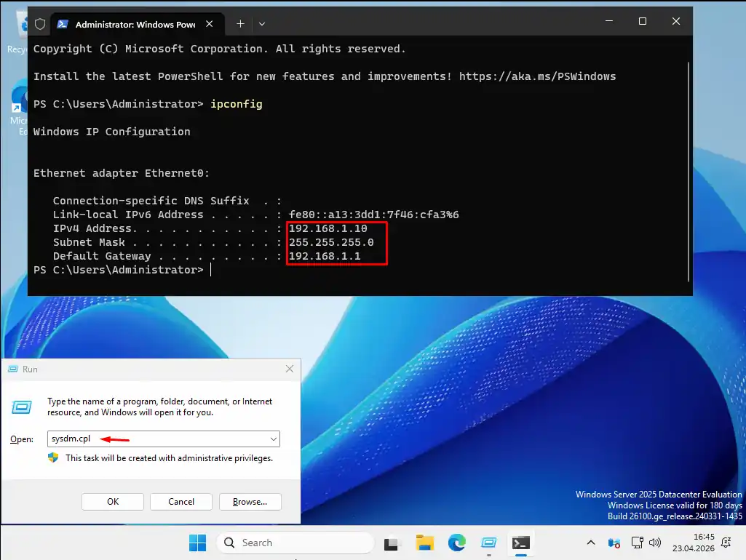
Task: Click the https://aka.ms/PSWindows link text
Action: 537,76
